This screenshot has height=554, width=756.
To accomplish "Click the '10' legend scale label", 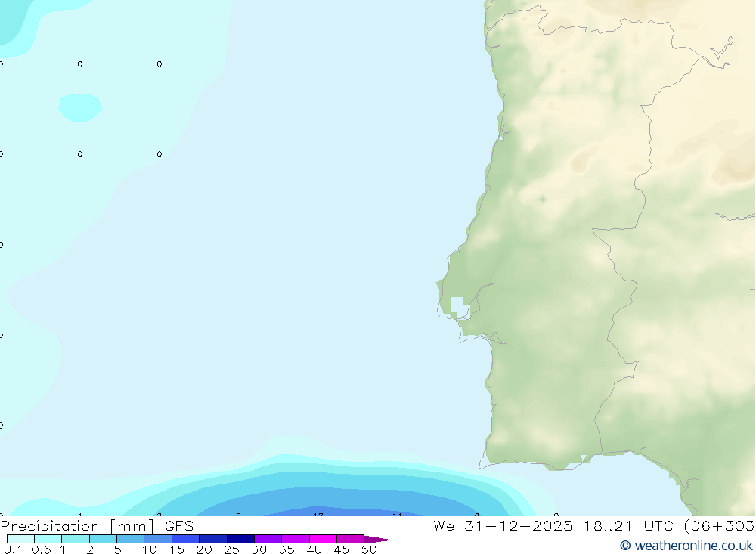I will [x=150, y=549].
